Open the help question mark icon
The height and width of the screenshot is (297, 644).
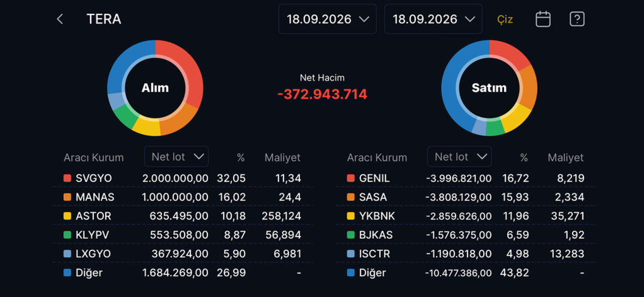pos(577,19)
